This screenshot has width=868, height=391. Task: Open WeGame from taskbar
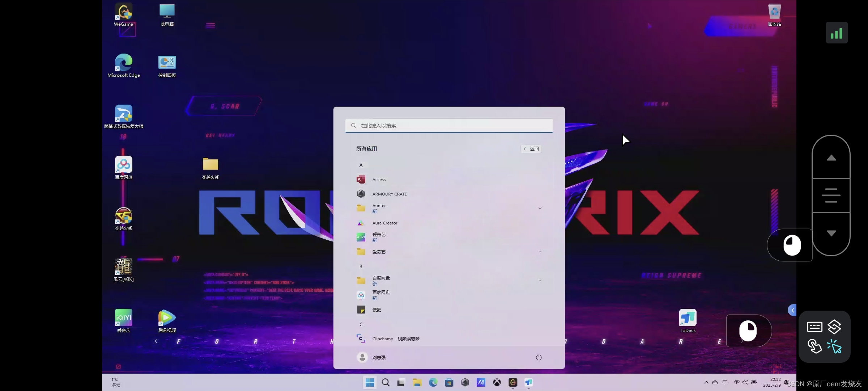click(x=513, y=382)
